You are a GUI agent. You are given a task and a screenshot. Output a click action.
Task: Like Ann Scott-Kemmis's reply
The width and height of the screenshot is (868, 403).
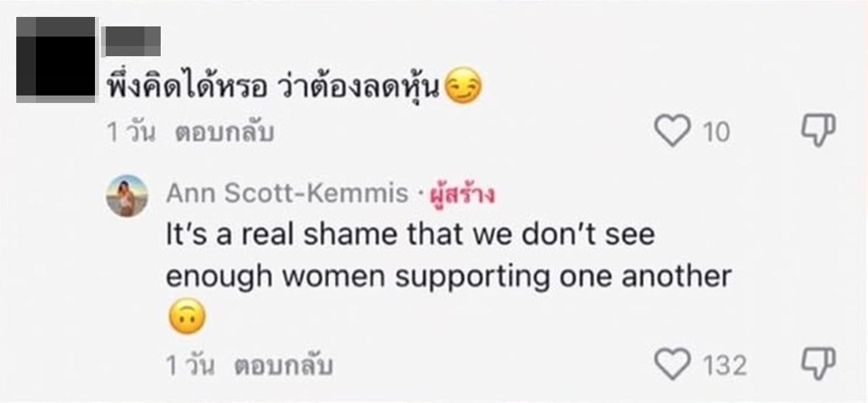(672, 364)
